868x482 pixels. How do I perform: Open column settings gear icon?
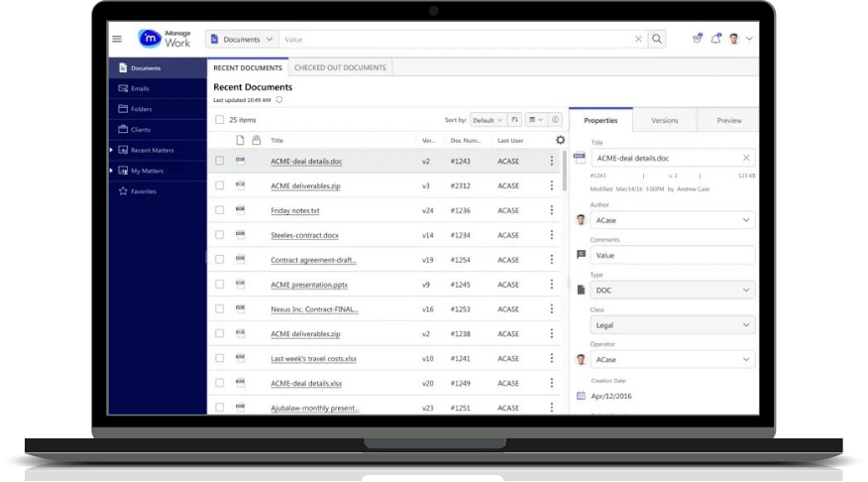pos(560,140)
